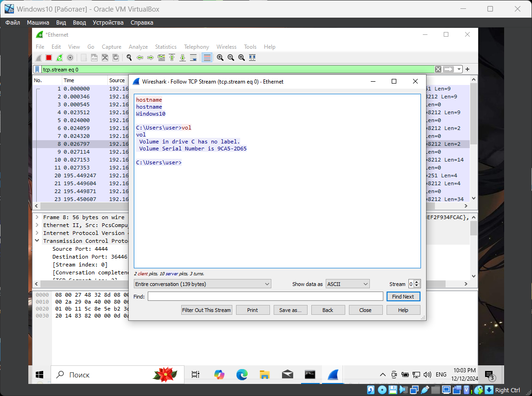Click VirtualBox USB devices status icon
The height and width of the screenshot is (396, 532).
point(425,390)
